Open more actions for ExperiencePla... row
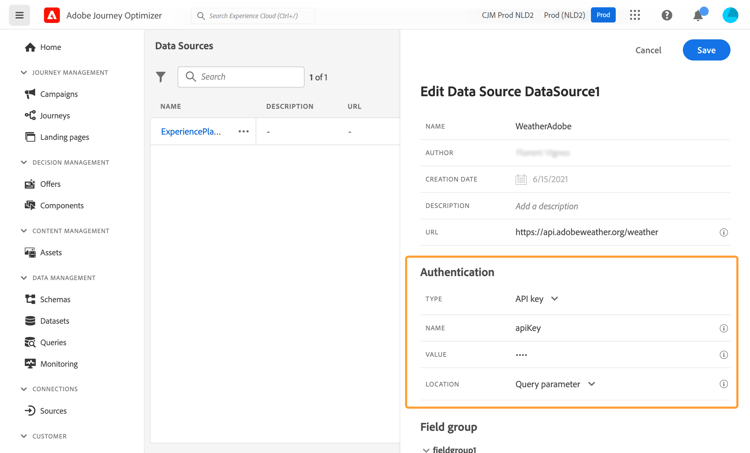Screen dimensions: 750x453 click(243, 132)
